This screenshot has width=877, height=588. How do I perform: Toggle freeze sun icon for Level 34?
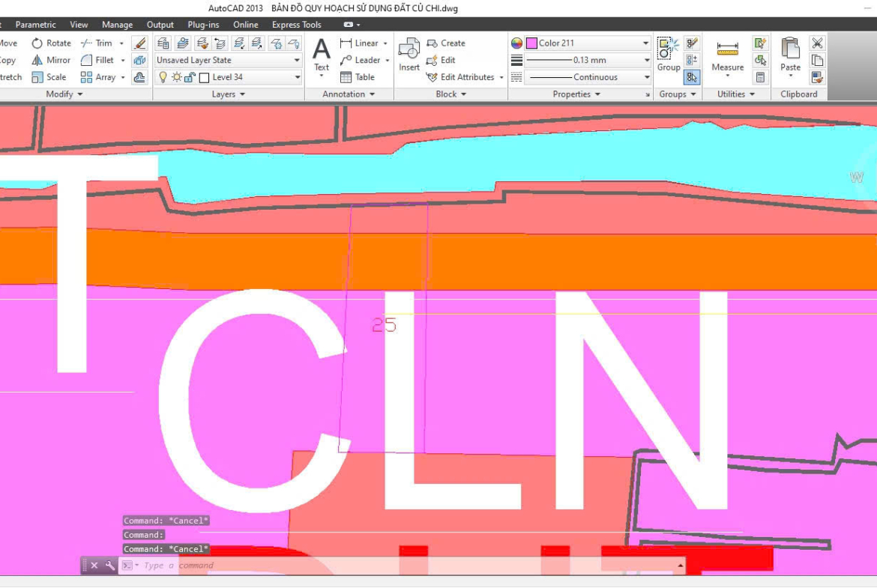tap(176, 77)
